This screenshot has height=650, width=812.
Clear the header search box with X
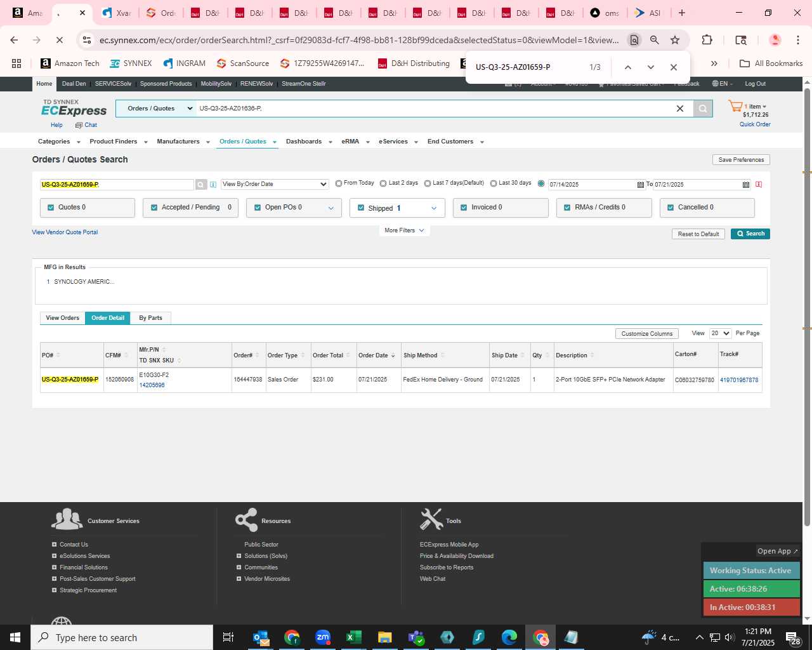click(x=679, y=109)
